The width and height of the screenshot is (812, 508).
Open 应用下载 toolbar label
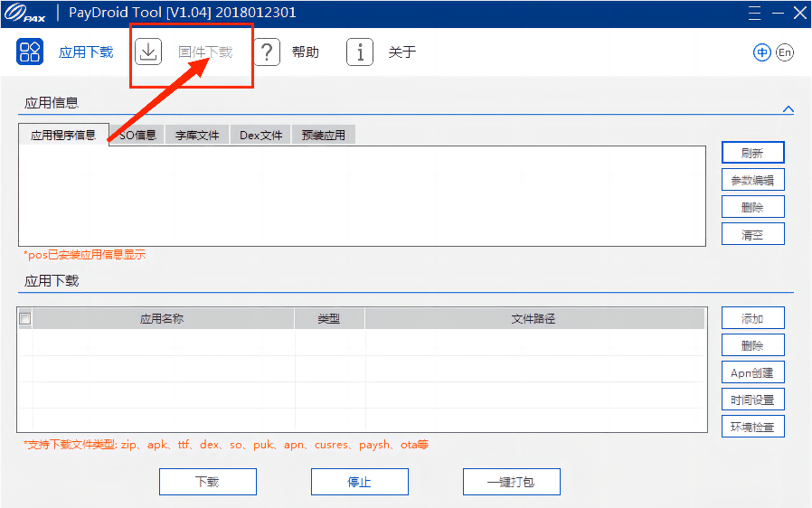point(86,52)
